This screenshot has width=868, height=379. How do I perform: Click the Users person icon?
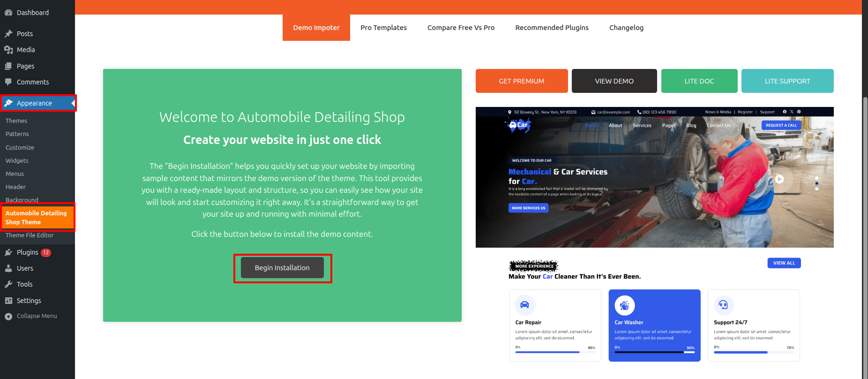(8, 268)
